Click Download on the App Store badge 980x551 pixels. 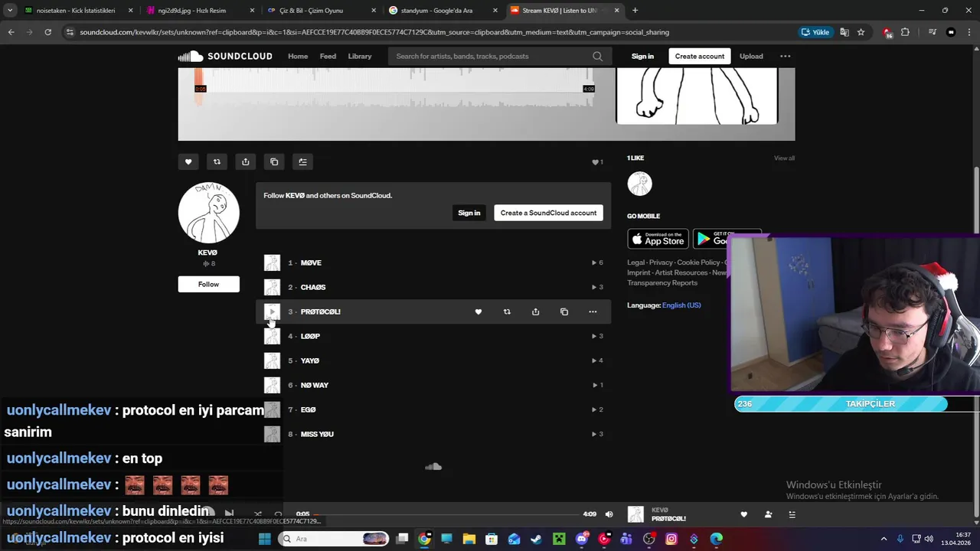pyautogui.click(x=658, y=239)
